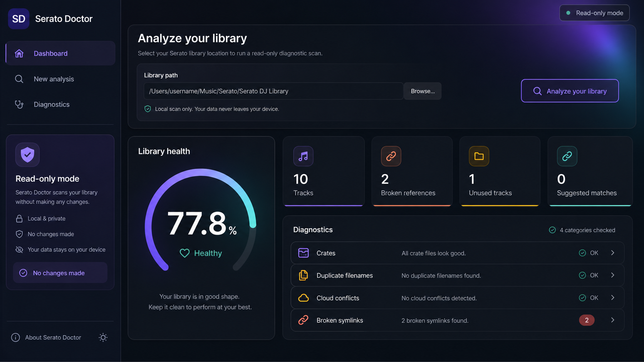Select the 2 Broken references stat card
The height and width of the screenshot is (362, 644).
[x=412, y=172]
